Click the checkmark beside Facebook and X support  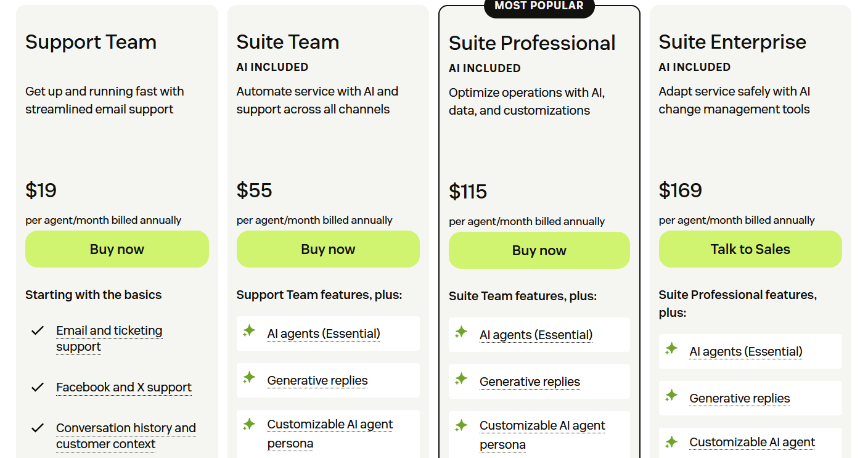pyautogui.click(x=38, y=386)
